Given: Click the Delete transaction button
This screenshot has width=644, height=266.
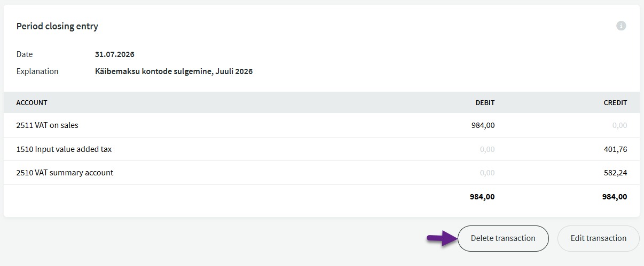Looking at the screenshot, I should 503,238.
